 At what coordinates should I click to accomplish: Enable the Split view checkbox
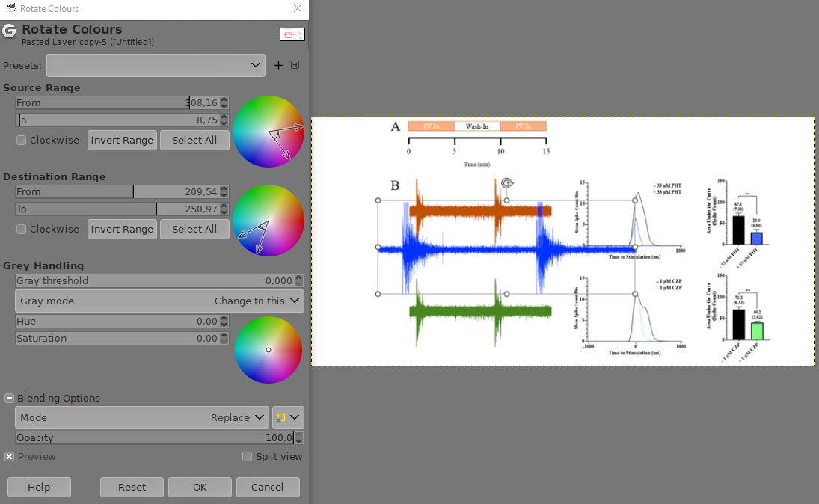tap(247, 457)
